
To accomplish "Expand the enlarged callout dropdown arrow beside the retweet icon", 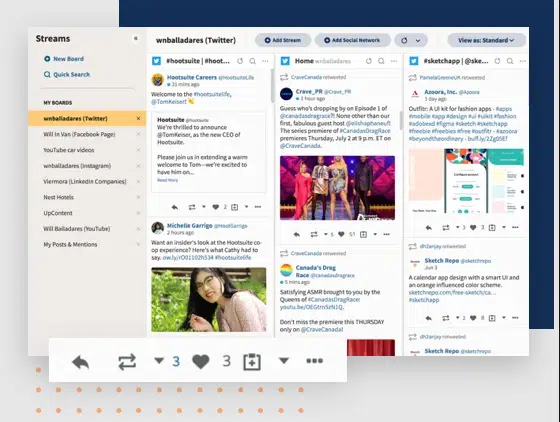I will (159, 361).
